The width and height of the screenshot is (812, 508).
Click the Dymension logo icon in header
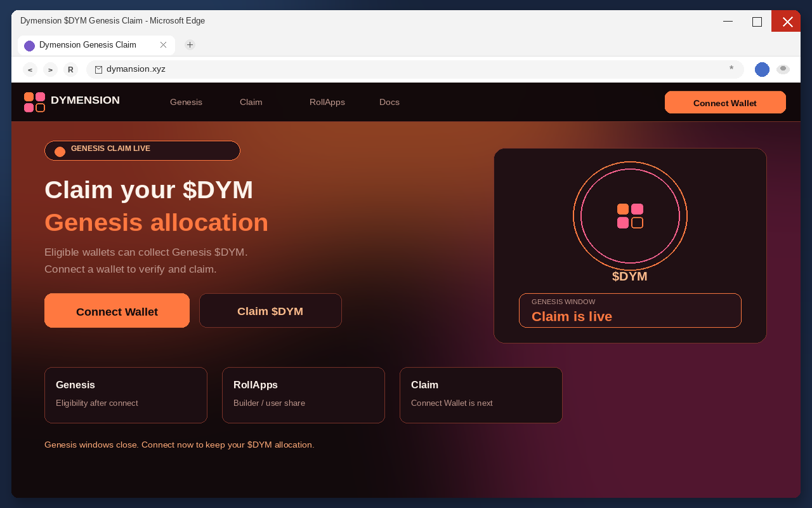pyautogui.click(x=34, y=102)
